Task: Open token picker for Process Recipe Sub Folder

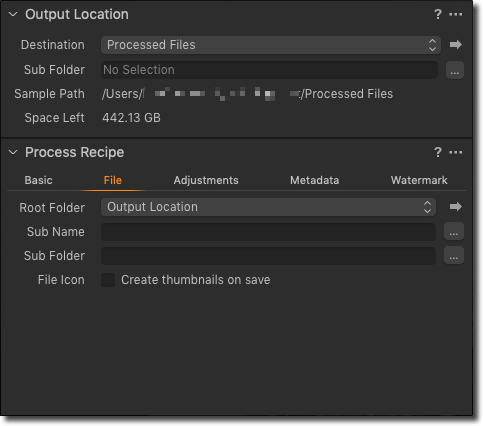Action: (x=454, y=255)
